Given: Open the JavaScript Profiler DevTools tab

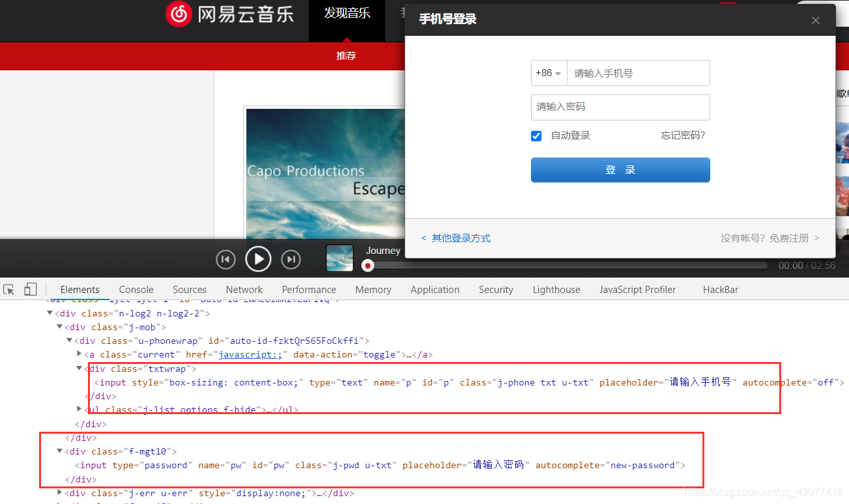Looking at the screenshot, I should coord(638,290).
